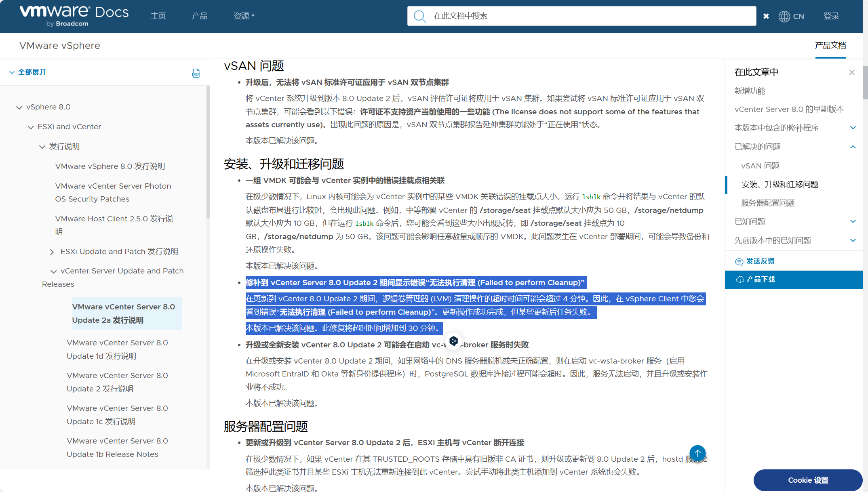Open the 主页 menu item
The image size is (868, 492).
point(158,16)
